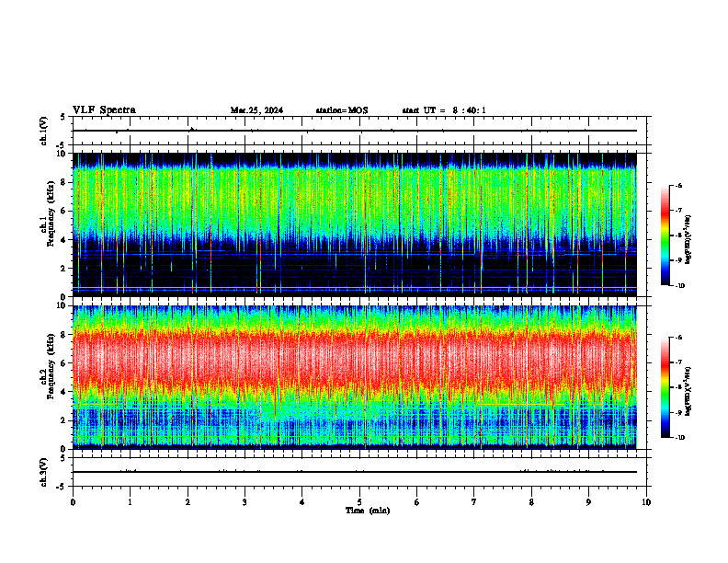Viewport: 728px width, 563px height.
Task: Click time tick label '0' on x-axis
Action: (73, 502)
